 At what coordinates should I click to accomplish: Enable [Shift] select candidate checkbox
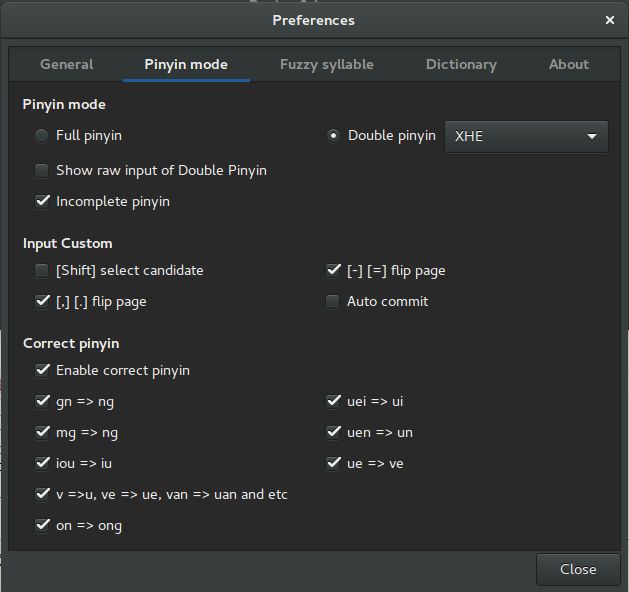pyautogui.click(x=42, y=270)
